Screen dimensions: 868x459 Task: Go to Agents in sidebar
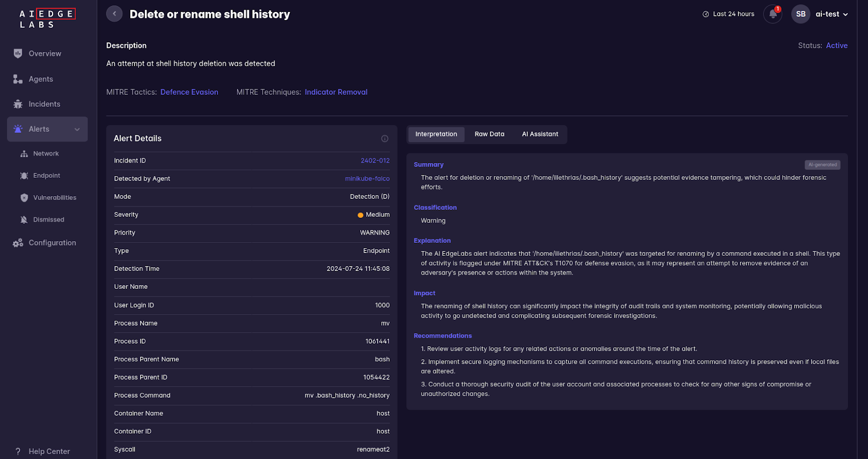coord(41,79)
